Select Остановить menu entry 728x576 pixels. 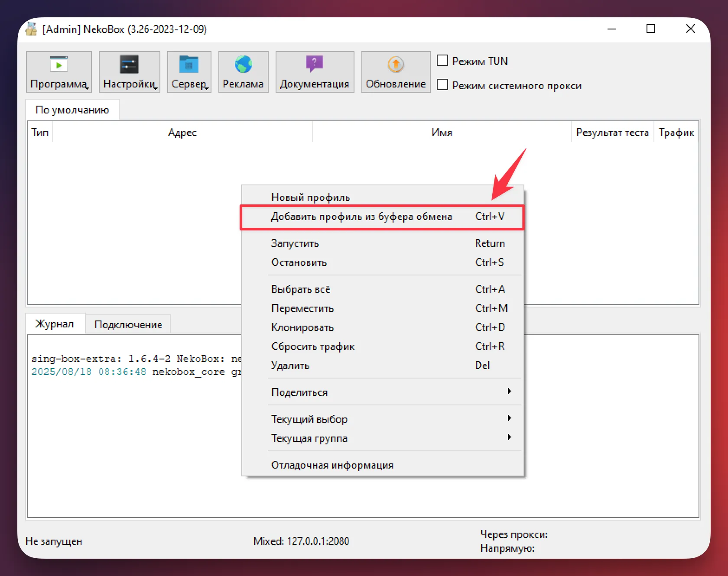pos(383,262)
